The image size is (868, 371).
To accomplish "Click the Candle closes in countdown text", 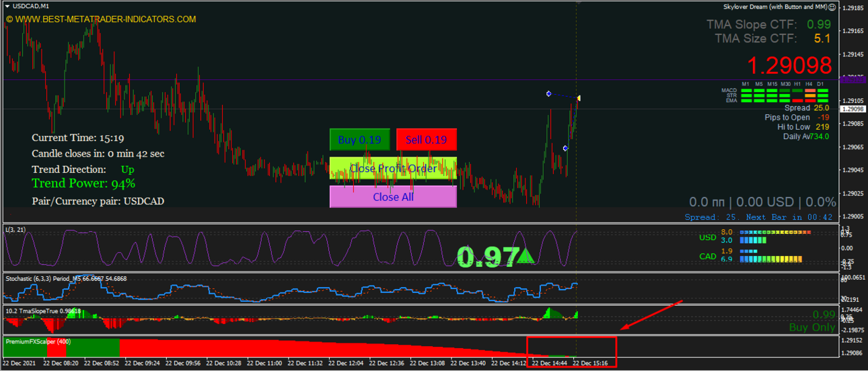I will click(x=98, y=154).
